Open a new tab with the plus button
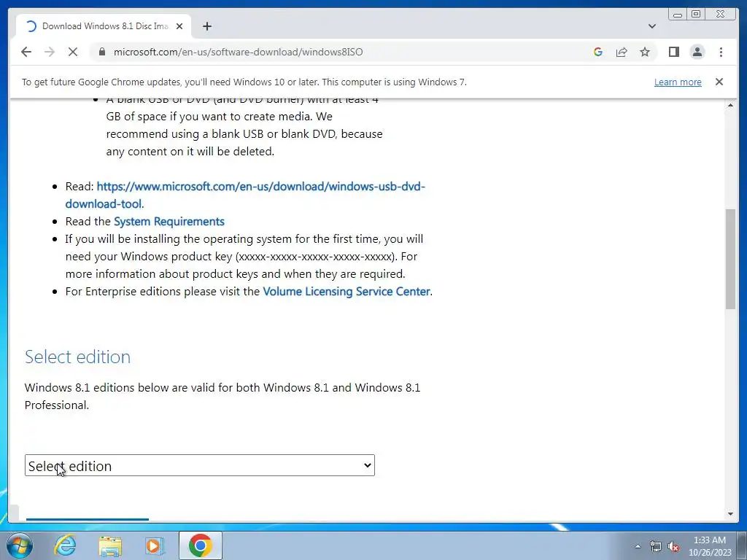 pos(206,26)
